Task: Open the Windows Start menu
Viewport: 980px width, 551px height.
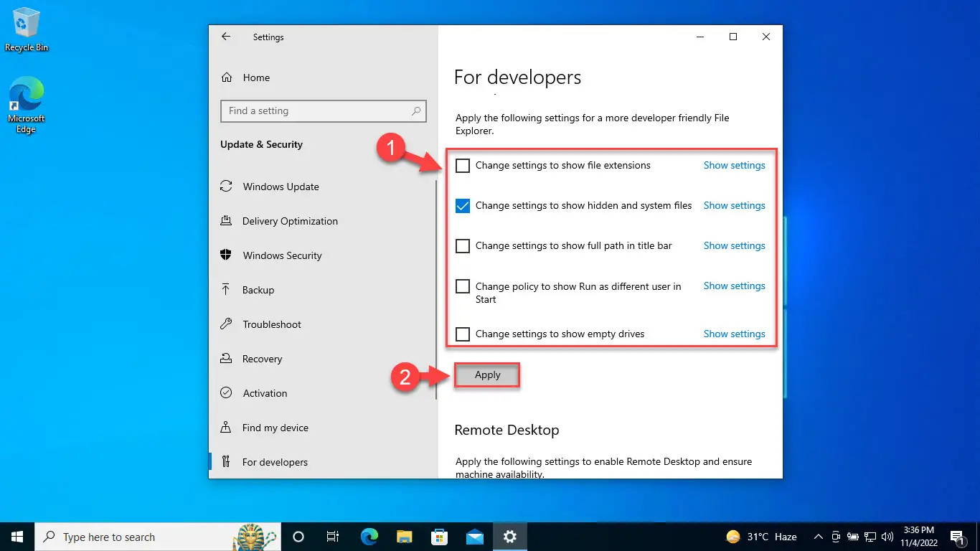Action: (17, 537)
